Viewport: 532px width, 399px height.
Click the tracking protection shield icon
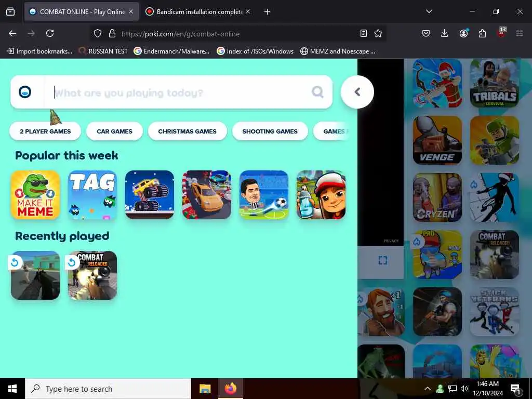[x=98, y=34]
